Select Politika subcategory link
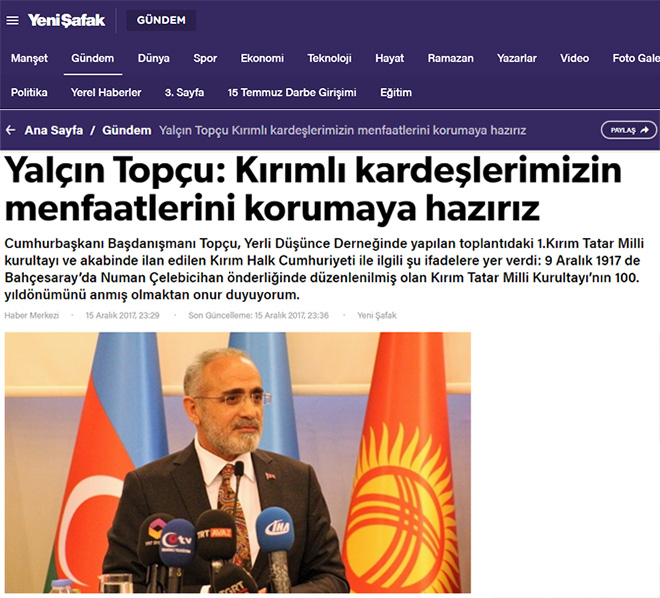The height and width of the screenshot is (598, 660). 29,93
